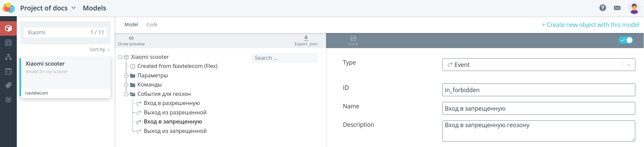Click the folder icon next to Параметры

coord(133,76)
